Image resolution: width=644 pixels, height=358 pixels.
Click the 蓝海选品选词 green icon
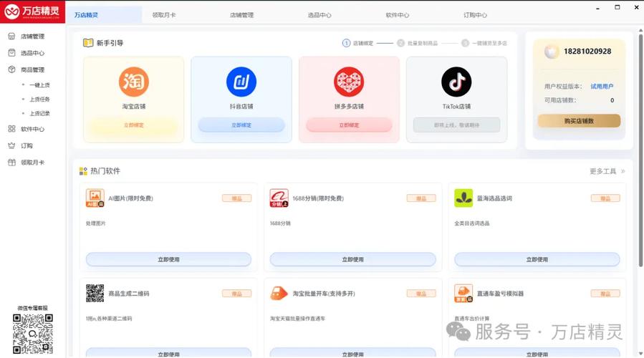coord(463,198)
